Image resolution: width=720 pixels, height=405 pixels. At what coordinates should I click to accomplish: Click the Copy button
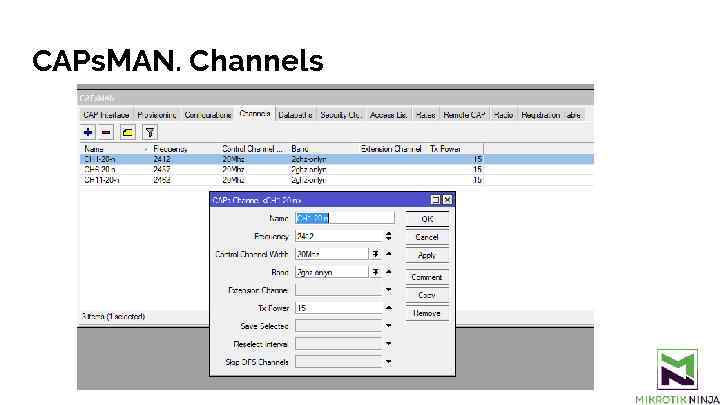427,295
